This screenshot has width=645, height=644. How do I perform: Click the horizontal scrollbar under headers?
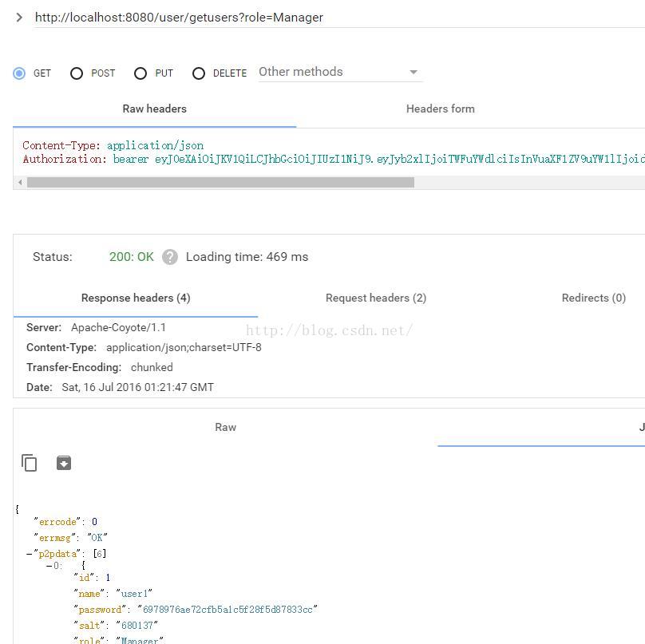click(220, 182)
